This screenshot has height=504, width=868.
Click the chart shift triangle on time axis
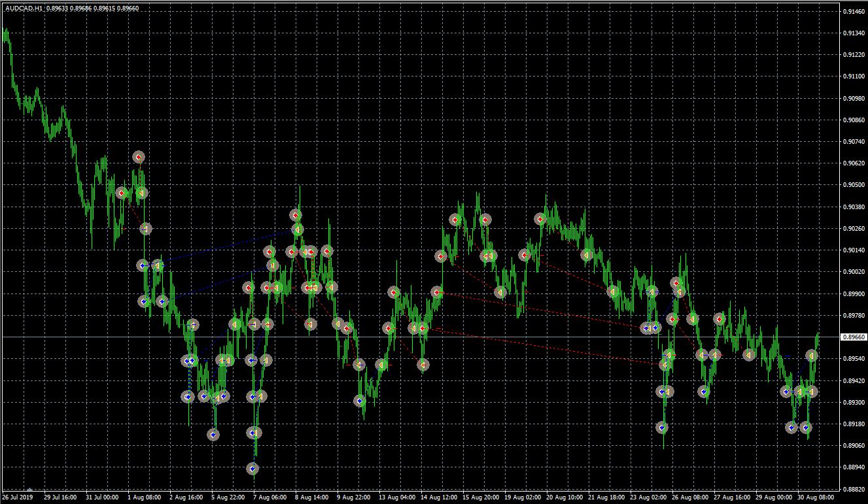(x=29, y=488)
